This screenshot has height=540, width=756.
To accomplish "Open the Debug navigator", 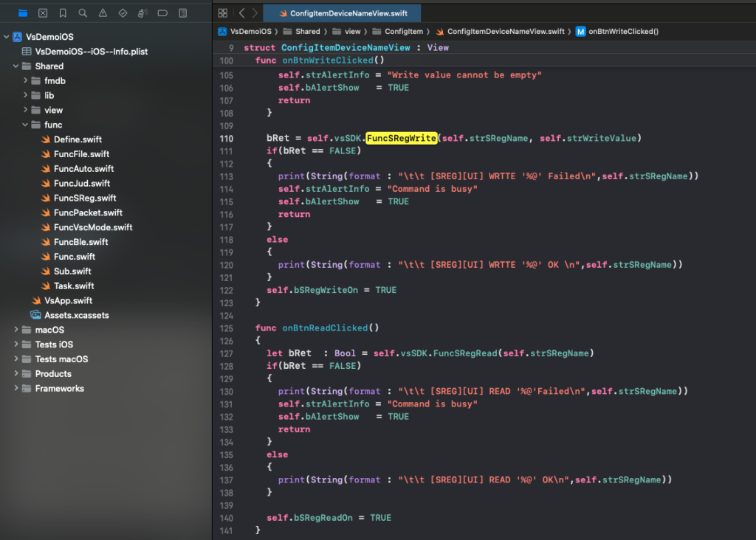I will (x=142, y=13).
